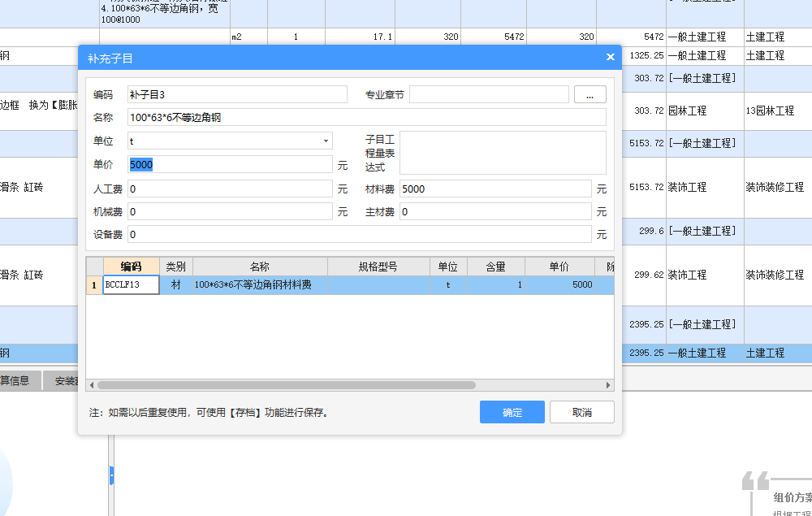Click the grid scrollbar right arrow
The width and height of the screenshot is (812, 516).
pyautogui.click(x=608, y=385)
